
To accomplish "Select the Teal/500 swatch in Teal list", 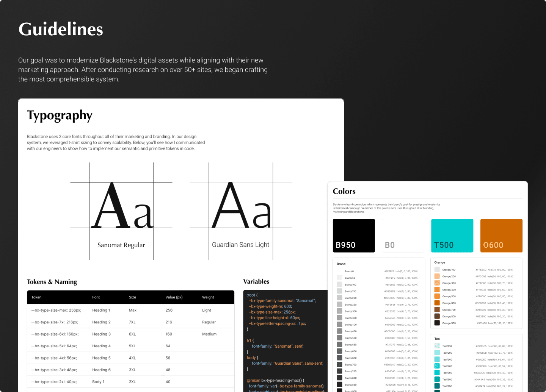I will pyautogui.click(x=437, y=373).
